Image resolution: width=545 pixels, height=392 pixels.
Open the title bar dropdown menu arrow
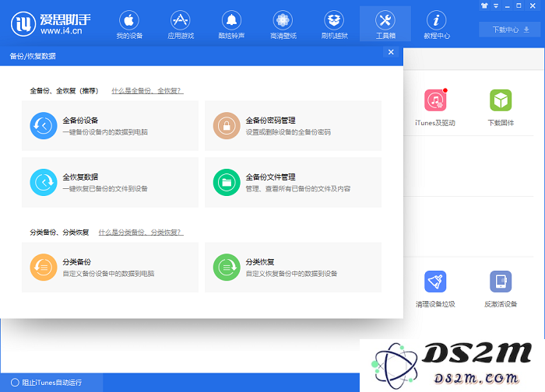[x=496, y=6]
